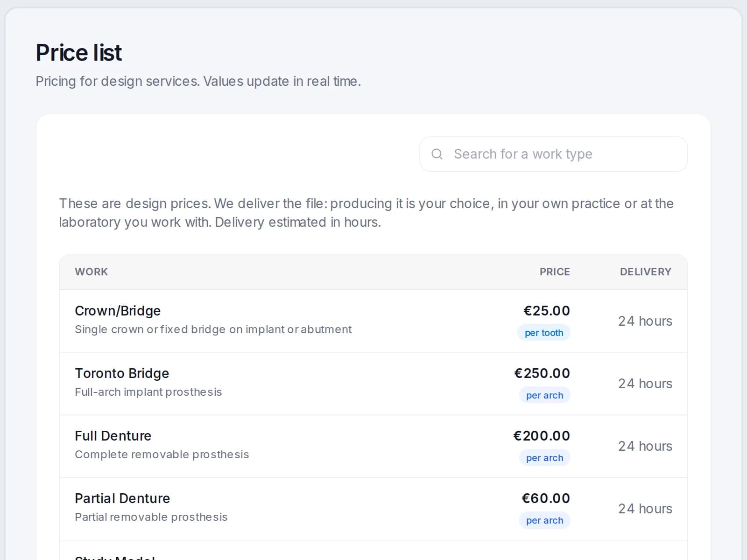Click 'Partial removable prosthesis' description
747x560 pixels.
point(151,517)
